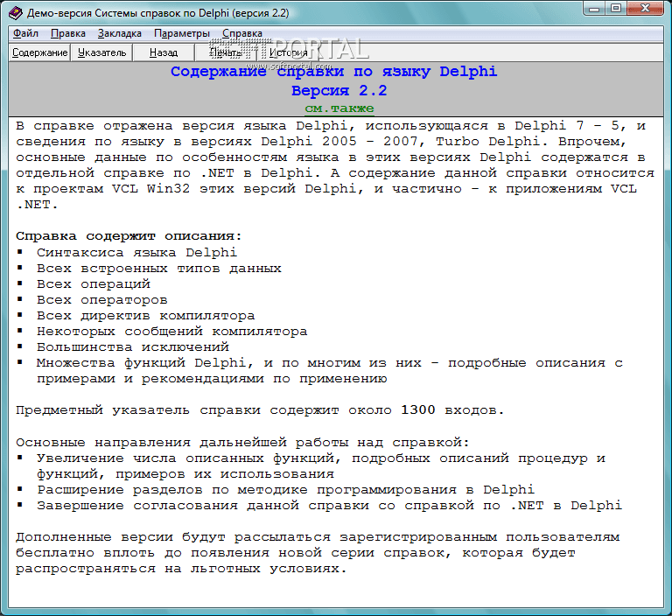Click the paragraph starting 'Дополненные версии будут рассылаться'
The height and width of the screenshot is (616, 672).
[x=318, y=553]
